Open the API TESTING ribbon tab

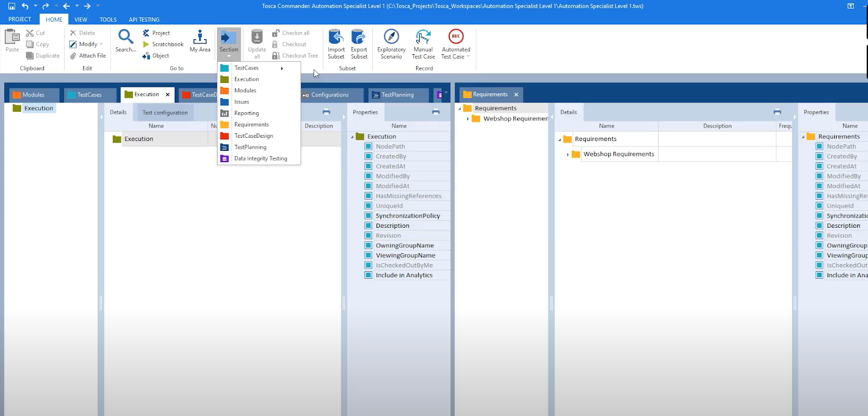coord(144,20)
